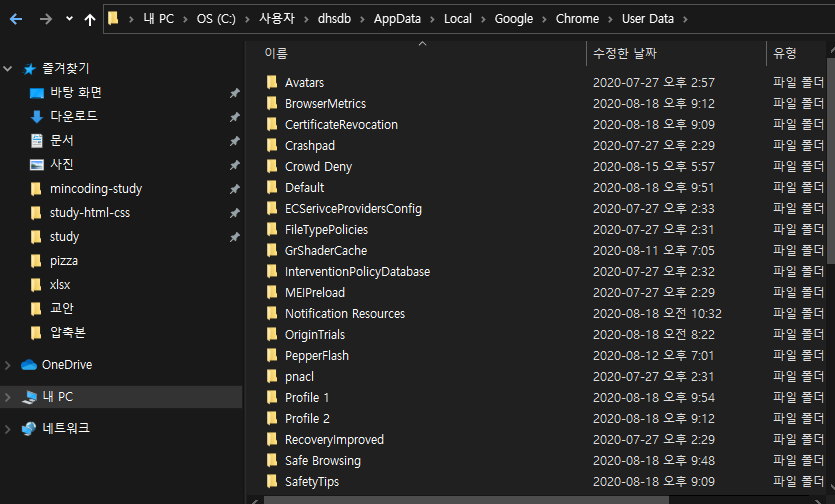Image resolution: width=835 pixels, height=504 pixels.
Task: Select the GrShaderCache folder icon
Action: pyautogui.click(x=272, y=250)
